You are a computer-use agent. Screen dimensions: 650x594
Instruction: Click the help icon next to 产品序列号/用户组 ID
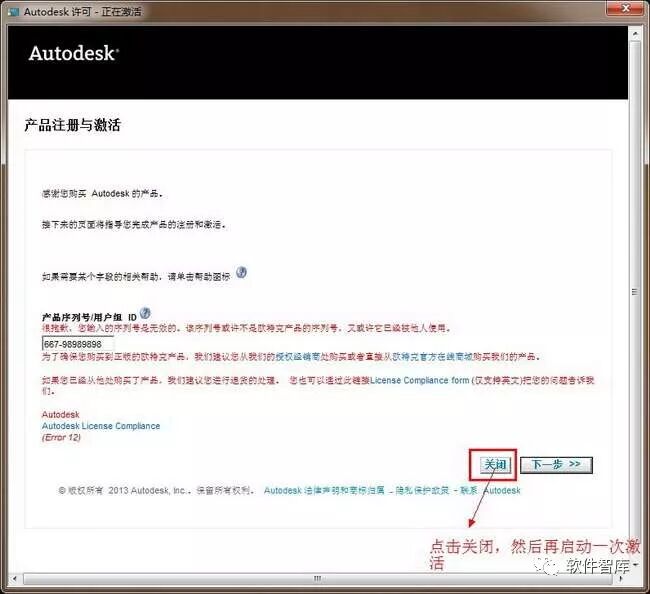145,313
